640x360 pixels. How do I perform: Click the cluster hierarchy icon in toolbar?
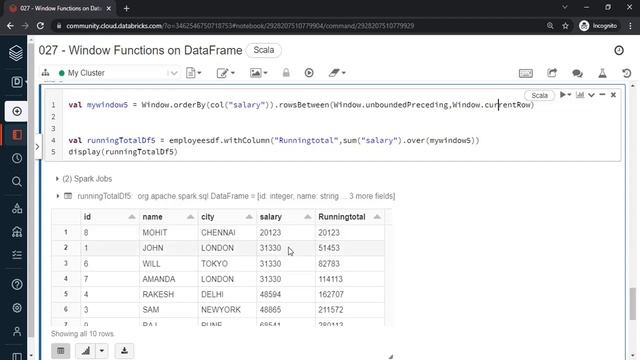[x=45, y=73]
